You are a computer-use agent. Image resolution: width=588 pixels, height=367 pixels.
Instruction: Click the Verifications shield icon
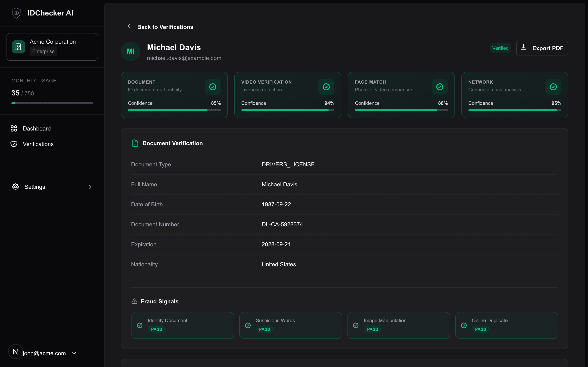[14, 144]
